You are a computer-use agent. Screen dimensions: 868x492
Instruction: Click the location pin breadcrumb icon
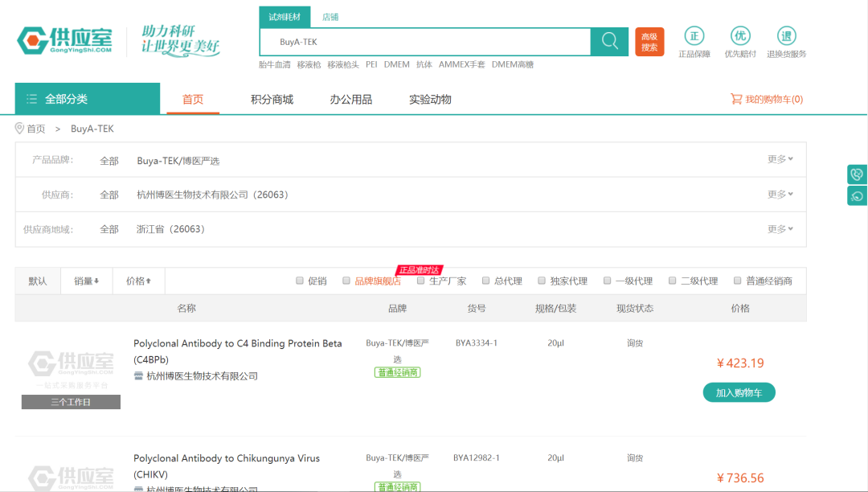(x=19, y=129)
